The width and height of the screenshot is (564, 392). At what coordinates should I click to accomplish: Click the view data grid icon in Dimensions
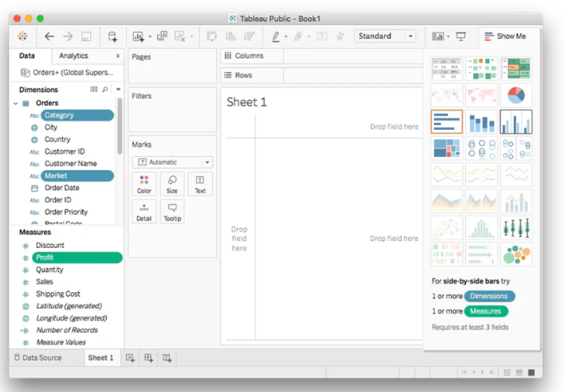coord(94,89)
